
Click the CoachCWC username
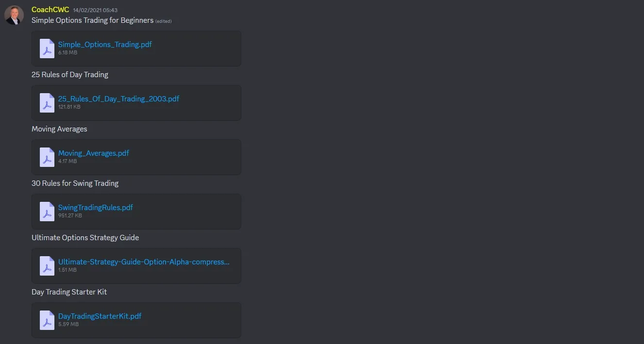coord(51,10)
